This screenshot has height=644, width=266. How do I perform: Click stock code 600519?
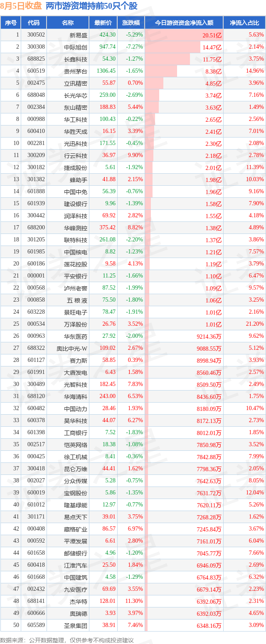coord(36,71)
